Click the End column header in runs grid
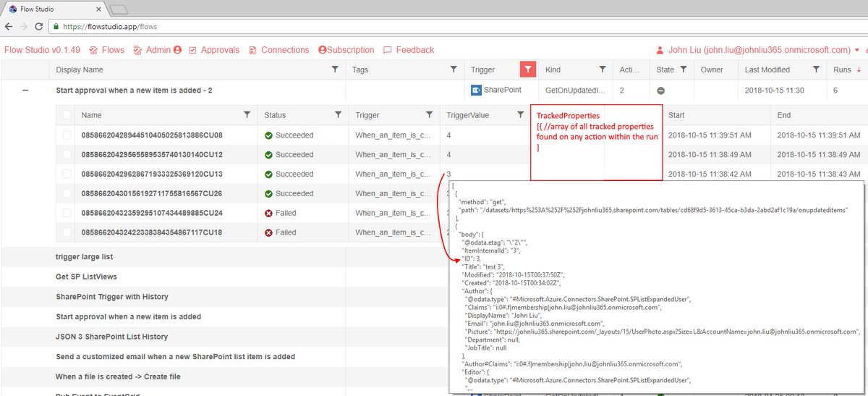 tap(784, 115)
